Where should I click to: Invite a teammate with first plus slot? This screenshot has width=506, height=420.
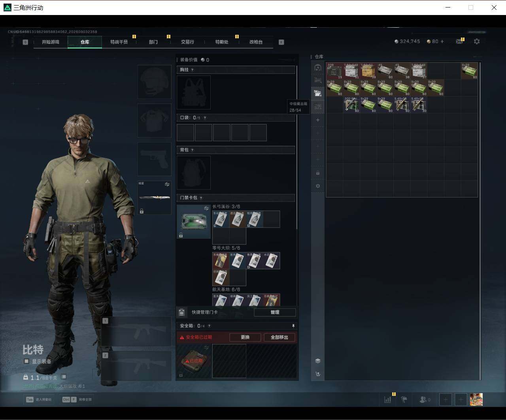(446, 400)
